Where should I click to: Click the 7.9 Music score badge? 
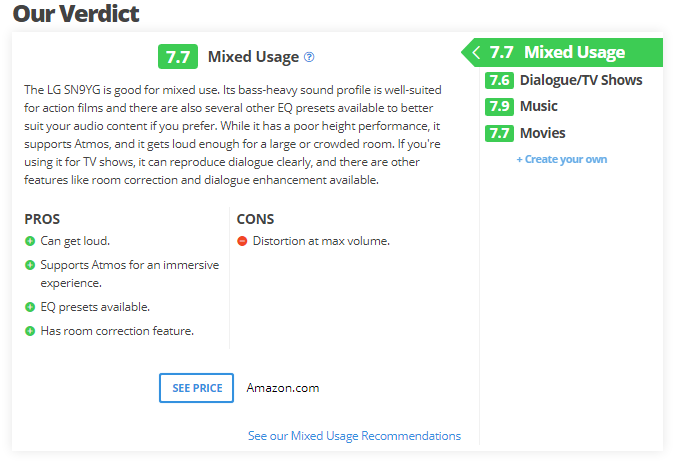(x=499, y=107)
